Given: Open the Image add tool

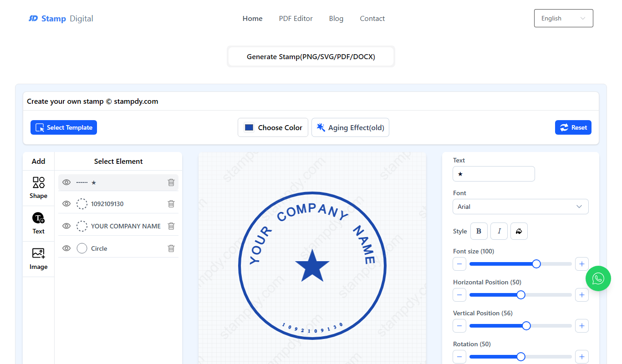Looking at the screenshot, I should pos(39,259).
